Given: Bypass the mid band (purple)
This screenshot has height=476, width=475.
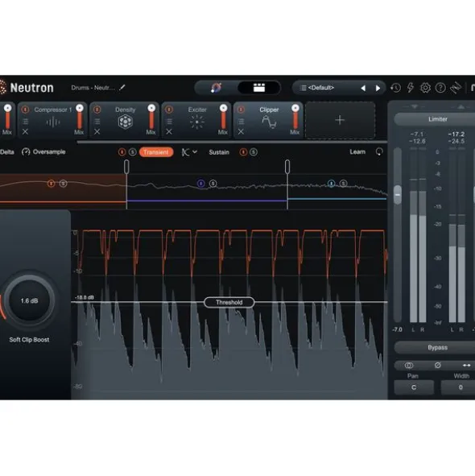Looking at the screenshot, I should pyautogui.click(x=201, y=184).
